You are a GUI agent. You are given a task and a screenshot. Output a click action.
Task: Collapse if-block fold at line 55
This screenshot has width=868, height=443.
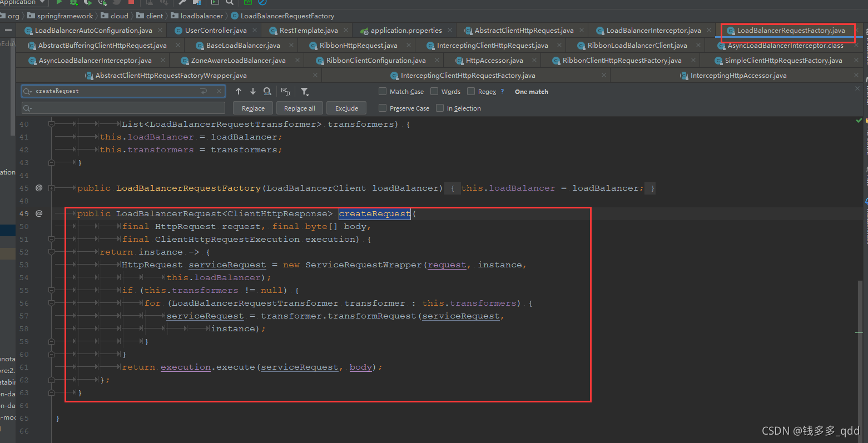point(51,290)
